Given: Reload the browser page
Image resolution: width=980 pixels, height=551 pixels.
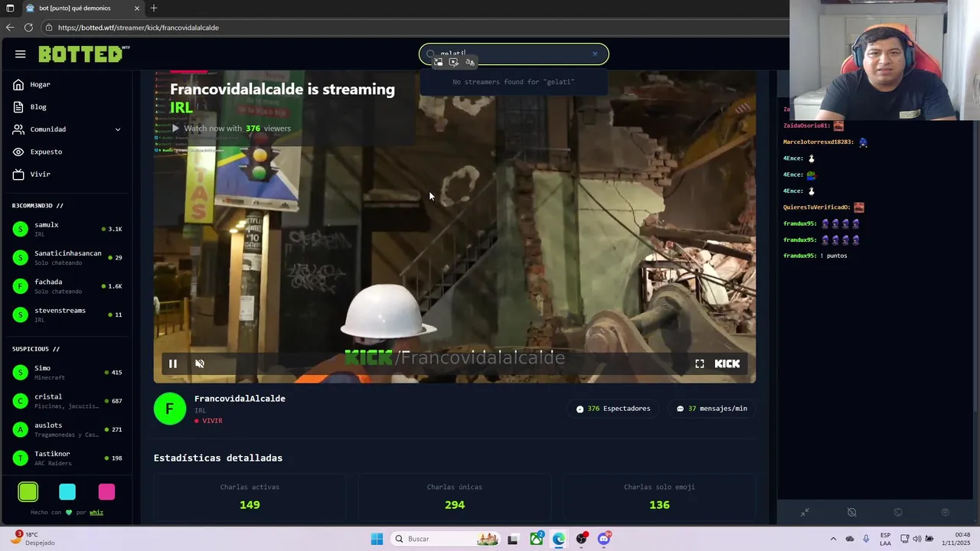Looking at the screenshot, I should point(28,28).
